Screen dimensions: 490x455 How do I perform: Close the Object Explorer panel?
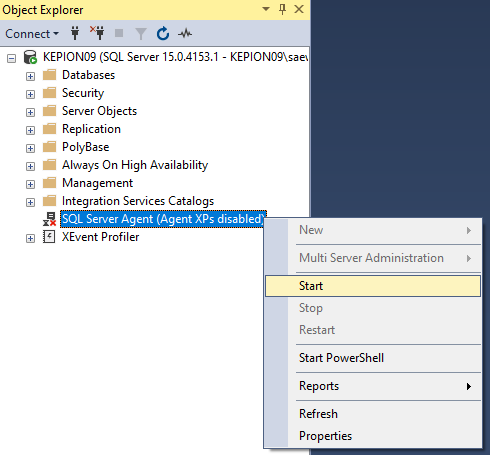point(299,9)
